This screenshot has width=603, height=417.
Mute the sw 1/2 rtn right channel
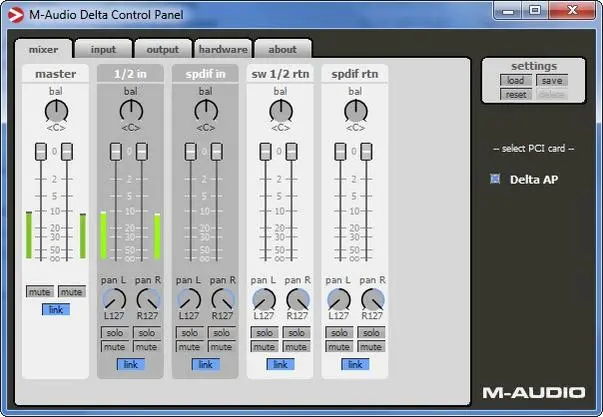tap(296, 347)
